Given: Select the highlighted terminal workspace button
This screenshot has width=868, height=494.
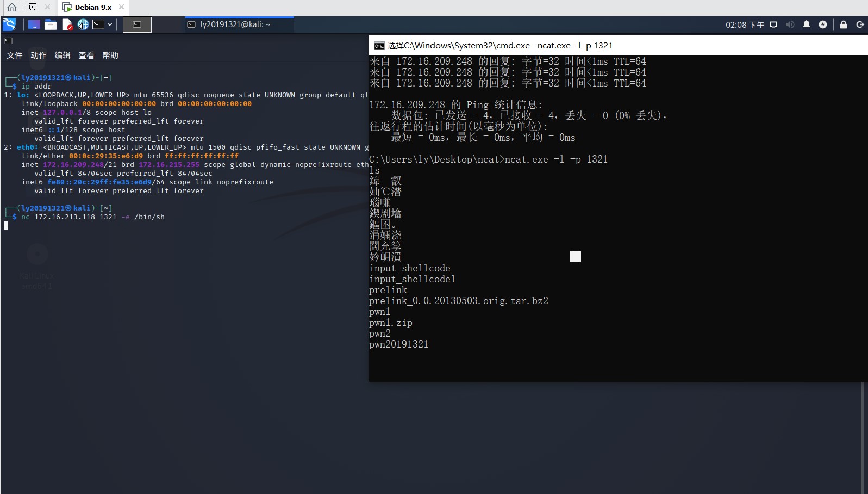Looking at the screenshot, I should click(x=137, y=24).
